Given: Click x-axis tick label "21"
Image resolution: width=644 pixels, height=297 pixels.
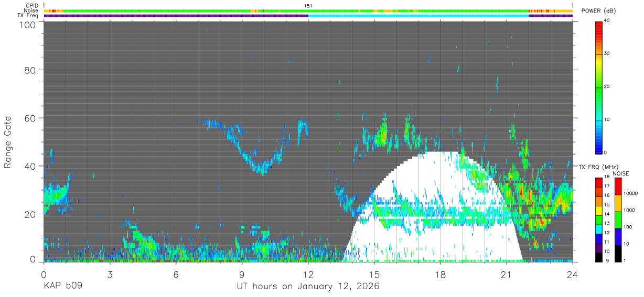Looking at the screenshot, I should click(506, 274).
